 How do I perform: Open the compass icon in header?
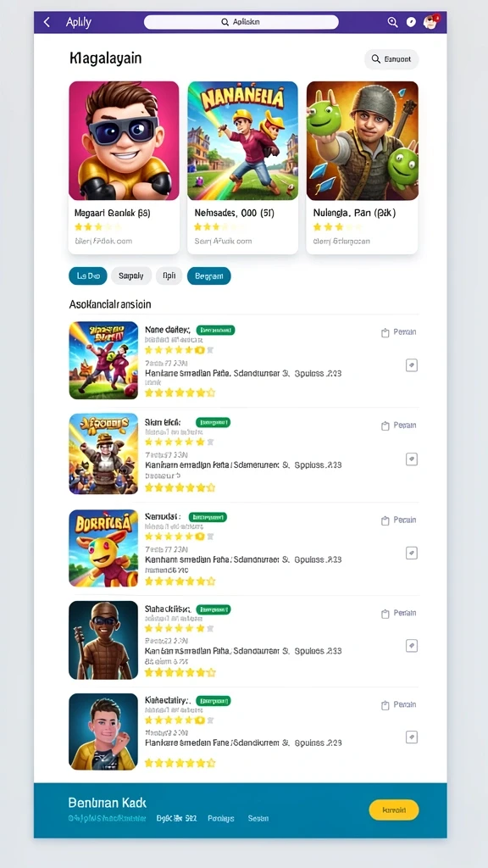[411, 22]
